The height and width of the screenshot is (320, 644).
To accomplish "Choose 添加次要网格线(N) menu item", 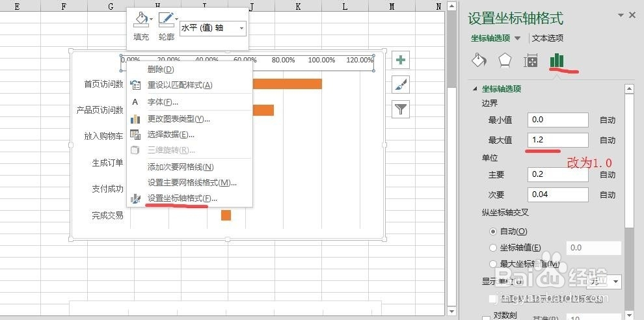I will (190, 167).
